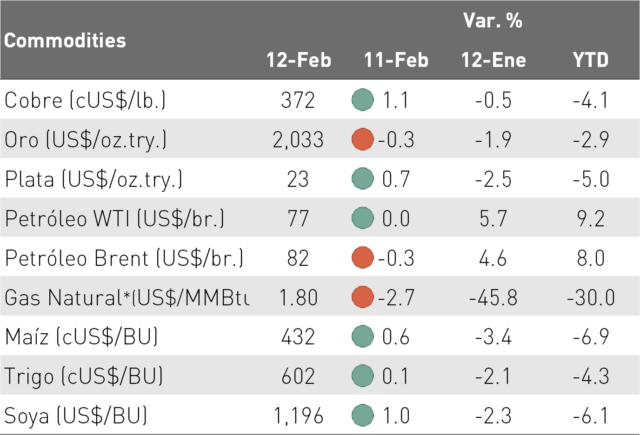Click the green dot in Soya row

coord(362,415)
